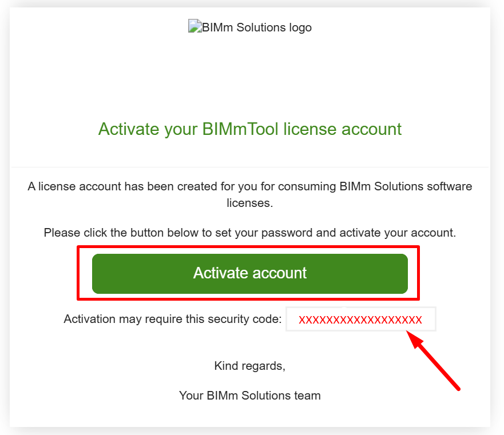Click the text Activation may require this security code
This screenshot has height=435, width=504.
tap(172, 319)
